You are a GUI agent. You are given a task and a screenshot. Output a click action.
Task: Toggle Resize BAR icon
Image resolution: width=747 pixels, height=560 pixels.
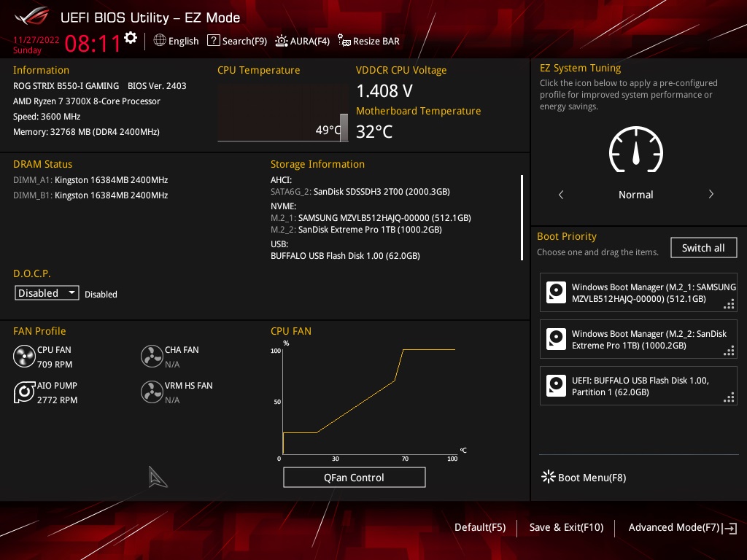tap(344, 41)
